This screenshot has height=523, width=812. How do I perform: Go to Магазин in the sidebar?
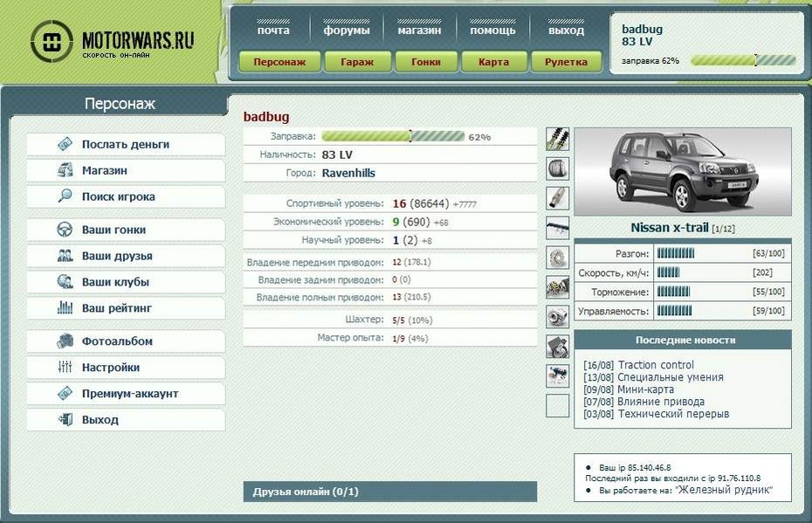pos(126,170)
